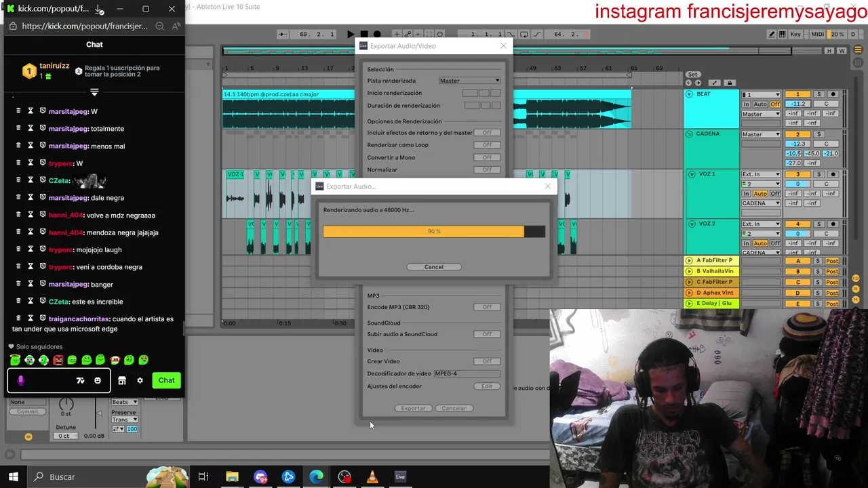
Task: Open Microsoft Edge from taskbar
Action: point(317,476)
